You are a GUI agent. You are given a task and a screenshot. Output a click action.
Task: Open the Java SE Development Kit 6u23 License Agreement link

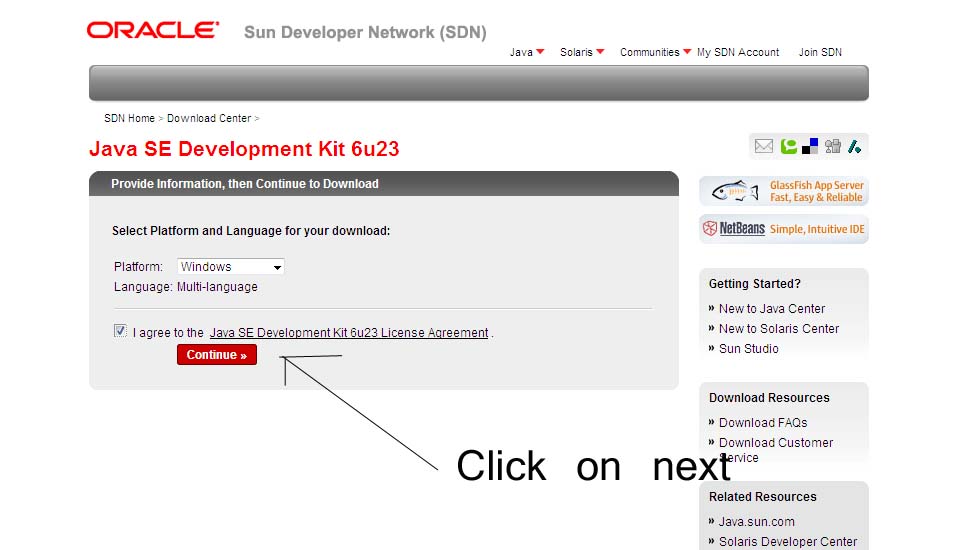click(x=349, y=333)
